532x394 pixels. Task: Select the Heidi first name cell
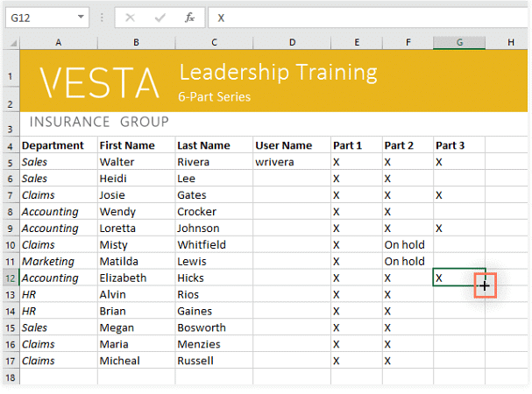137,179
